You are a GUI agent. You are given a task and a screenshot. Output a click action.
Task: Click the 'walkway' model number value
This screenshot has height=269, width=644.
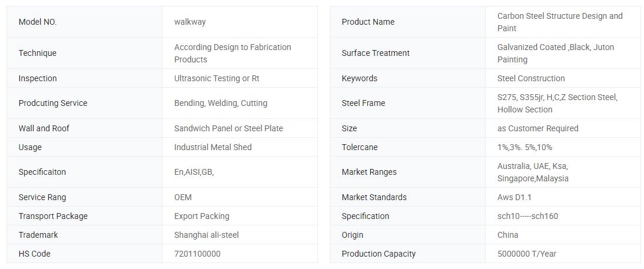pos(190,22)
